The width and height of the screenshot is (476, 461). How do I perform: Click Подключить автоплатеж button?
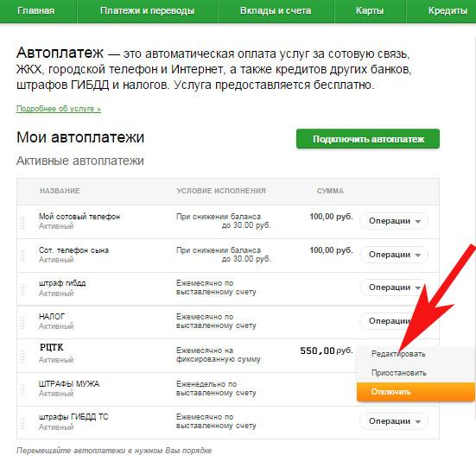[x=368, y=139]
